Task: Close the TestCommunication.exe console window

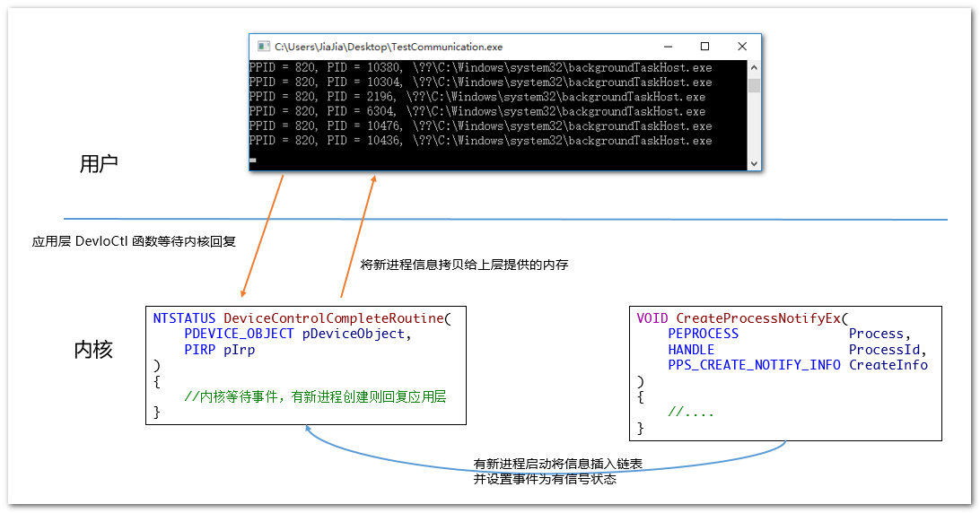Action: [x=741, y=47]
